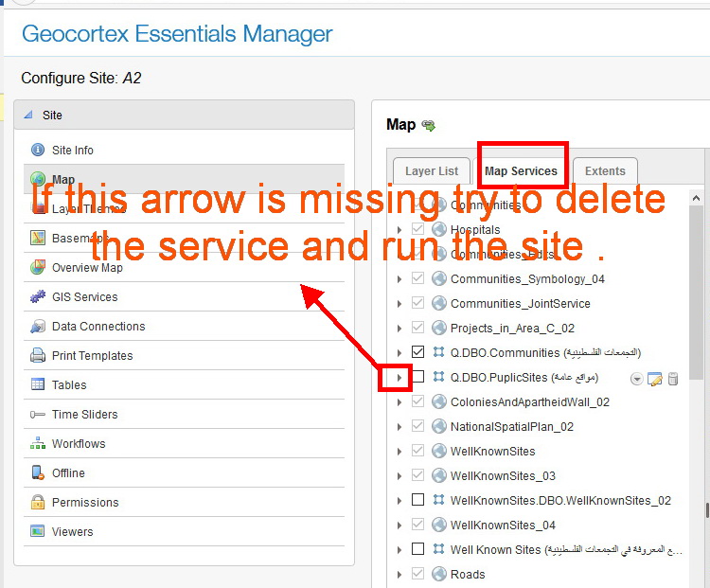Switch to the Extents tab
This screenshot has height=588, width=710.
point(605,170)
